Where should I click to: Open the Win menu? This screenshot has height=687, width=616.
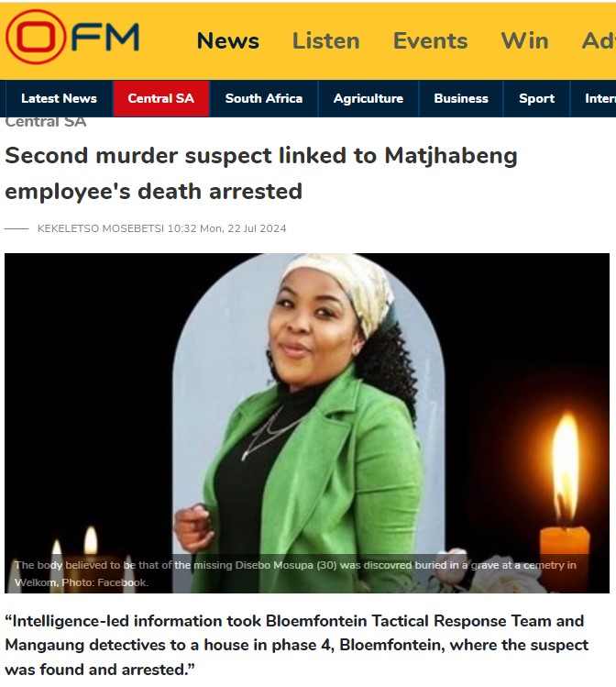click(524, 40)
